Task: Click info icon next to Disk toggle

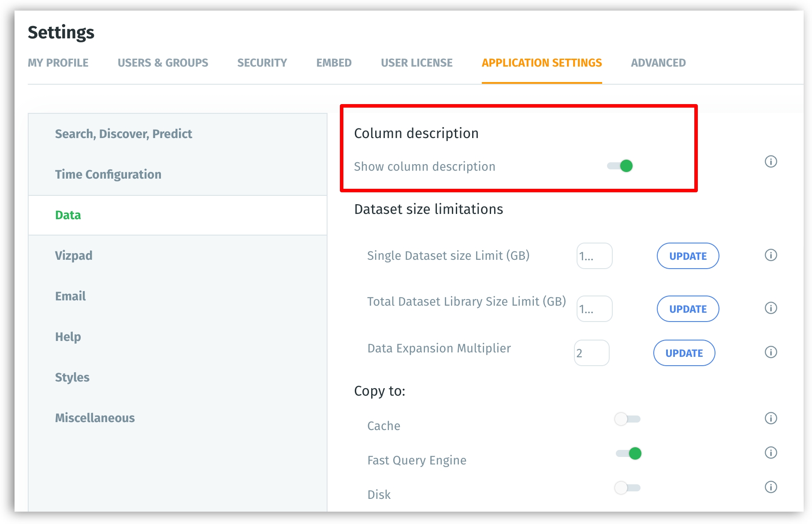Action: click(771, 487)
